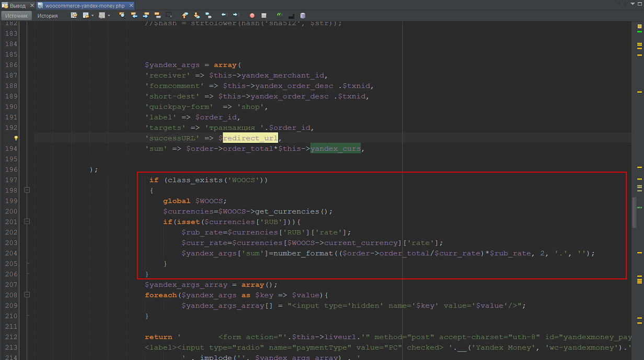Click the yellow file status square in error stripe
The height and width of the screenshot is (360, 644).
click(x=639, y=26)
